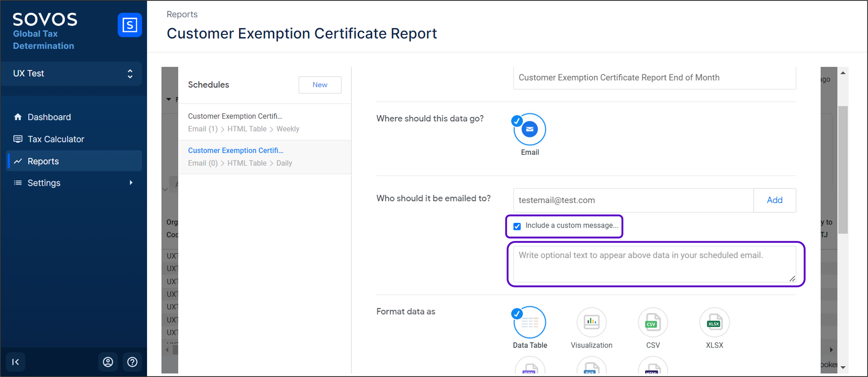868x377 pixels.
Task: Open the help question mark icon
Action: pyautogui.click(x=132, y=362)
